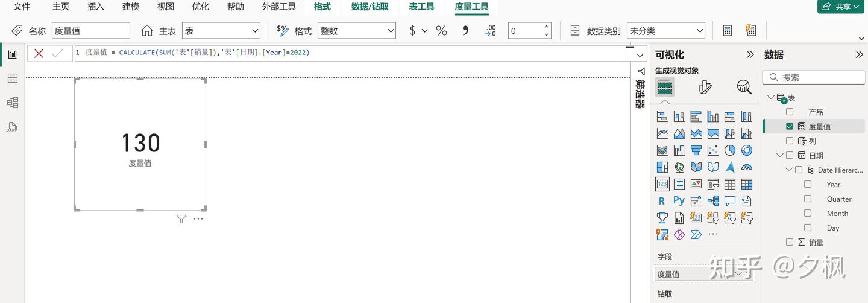Click the 共享 share button

pos(842,7)
